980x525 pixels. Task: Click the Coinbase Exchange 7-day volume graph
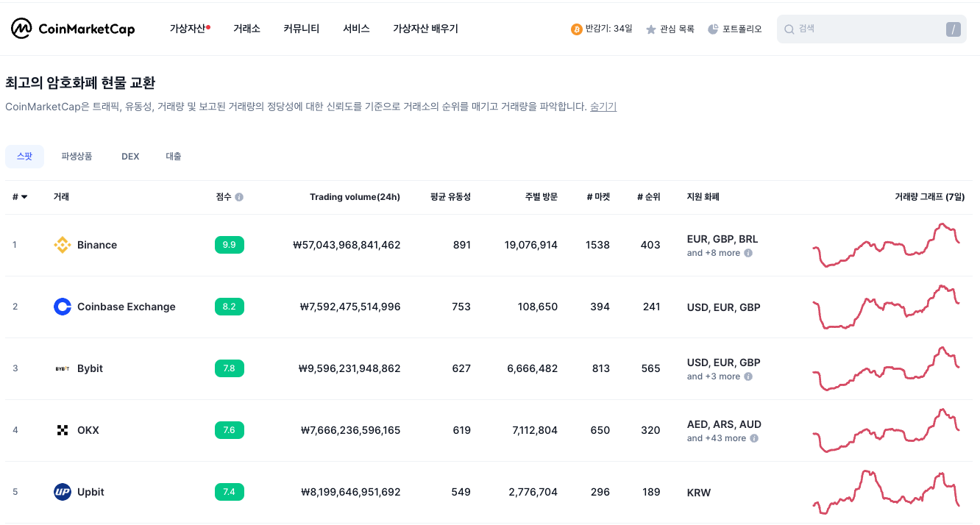pos(887,307)
